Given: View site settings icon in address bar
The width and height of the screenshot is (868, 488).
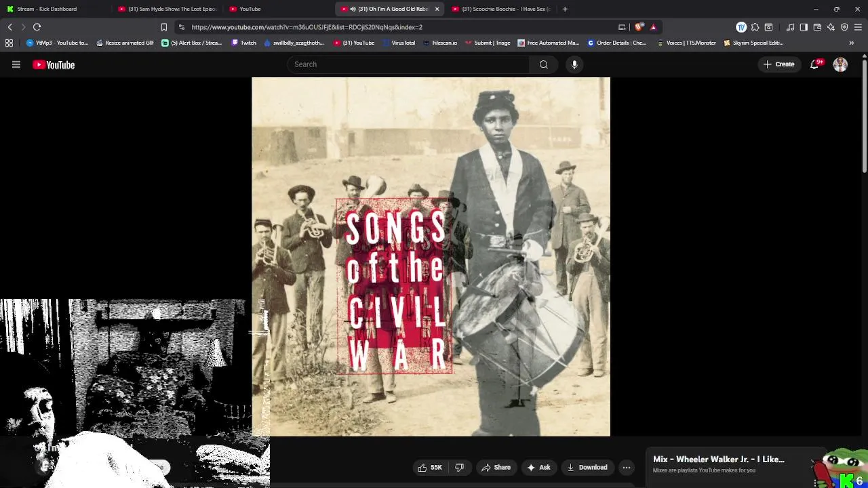Looking at the screenshot, I should 181,27.
